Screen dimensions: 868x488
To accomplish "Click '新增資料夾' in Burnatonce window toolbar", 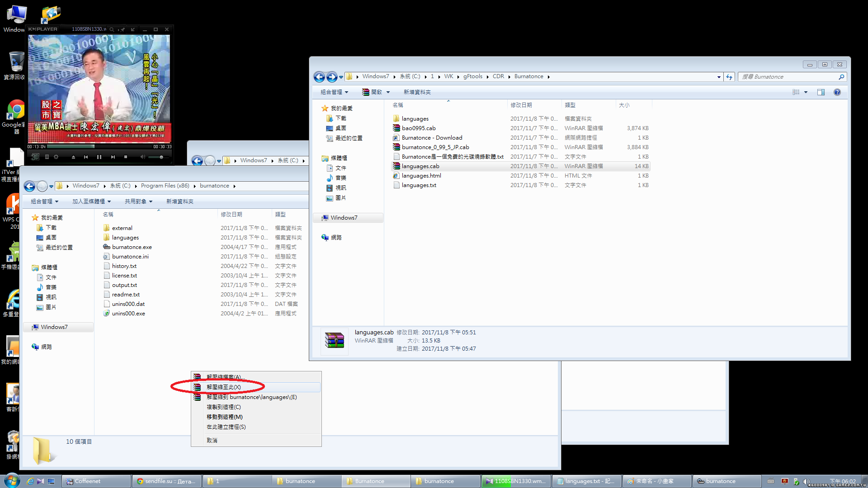I will coord(417,92).
